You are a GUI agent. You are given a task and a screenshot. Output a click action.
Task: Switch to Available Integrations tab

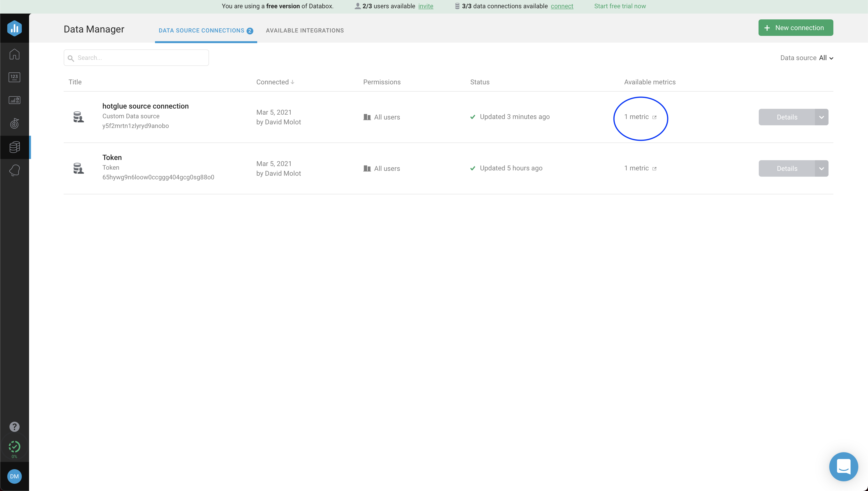coord(305,30)
